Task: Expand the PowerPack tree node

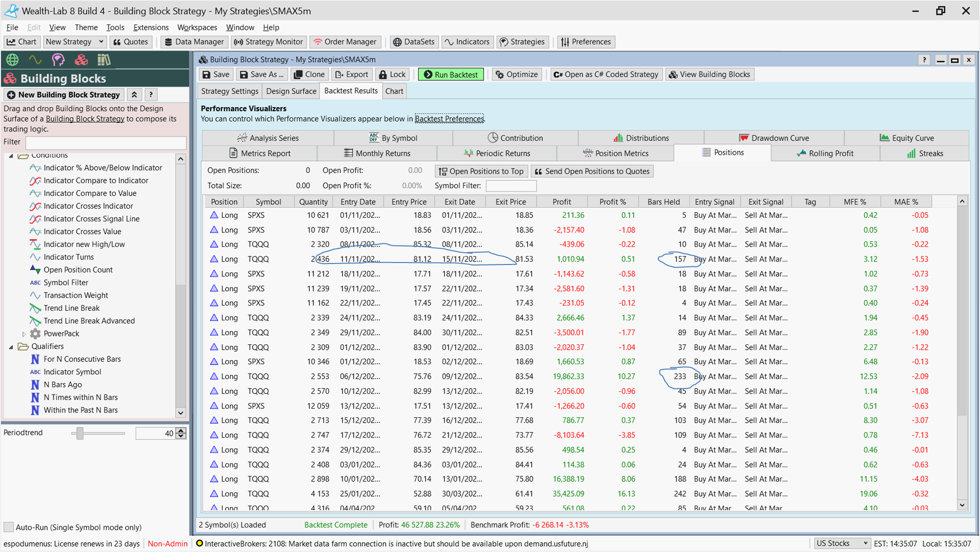Action: point(23,334)
